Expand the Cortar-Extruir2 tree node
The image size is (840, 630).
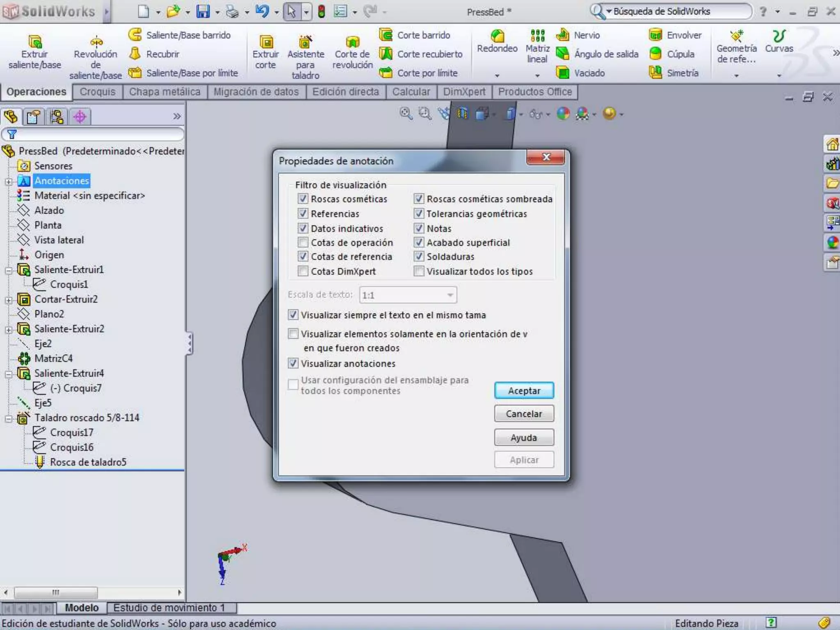point(9,300)
